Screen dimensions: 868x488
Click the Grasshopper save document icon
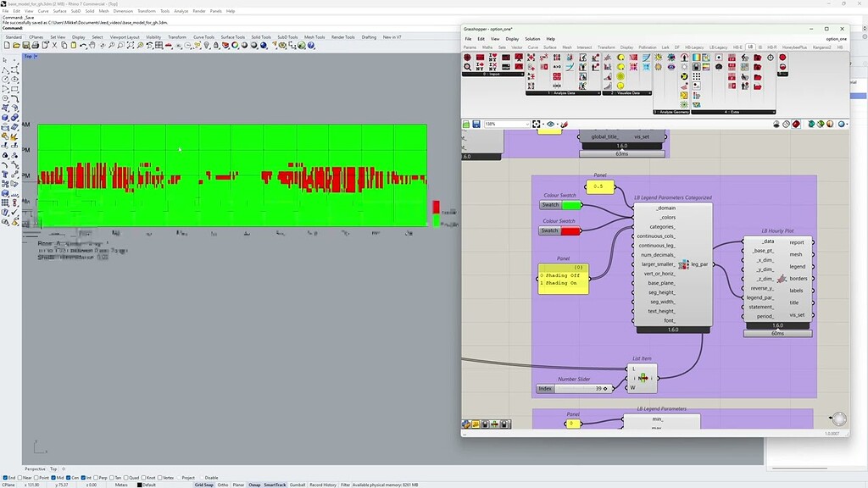pyautogui.click(x=476, y=125)
